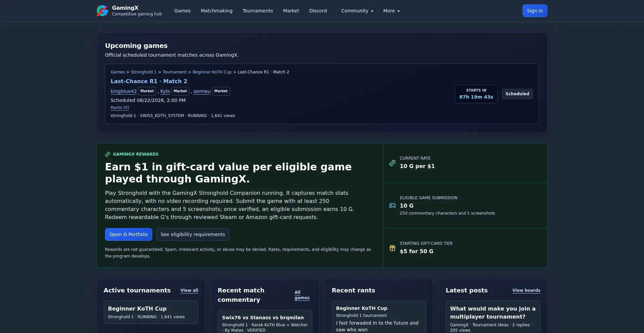The width and height of the screenshot is (644, 333).
Task: Click the stronghold-1 SWISS_KOTH_SYSTEM info line
Action: click(x=173, y=116)
